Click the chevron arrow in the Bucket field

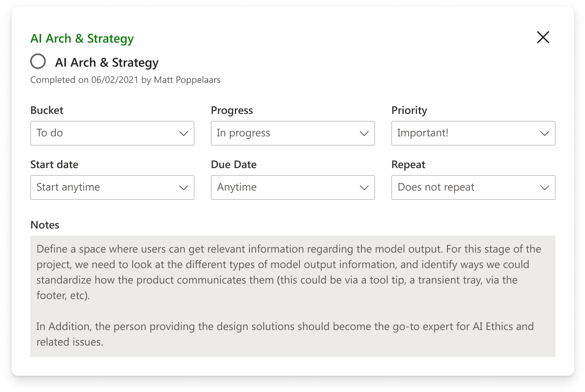[x=184, y=134]
